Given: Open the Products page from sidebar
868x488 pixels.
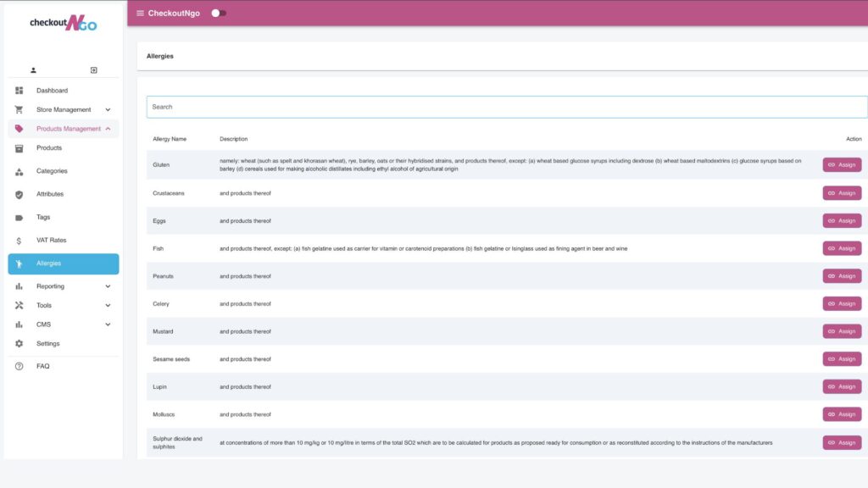Looking at the screenshot, I should [x=48, y=148].
